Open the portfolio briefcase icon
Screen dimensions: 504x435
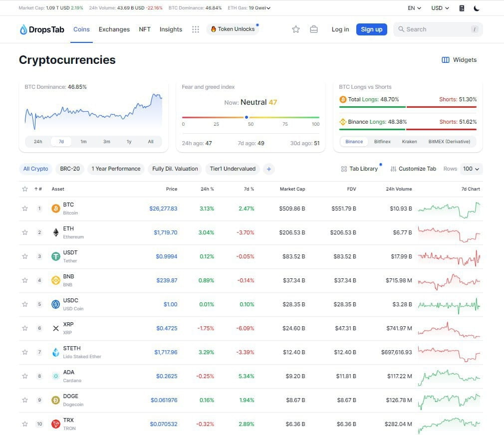tap(314, 29)
